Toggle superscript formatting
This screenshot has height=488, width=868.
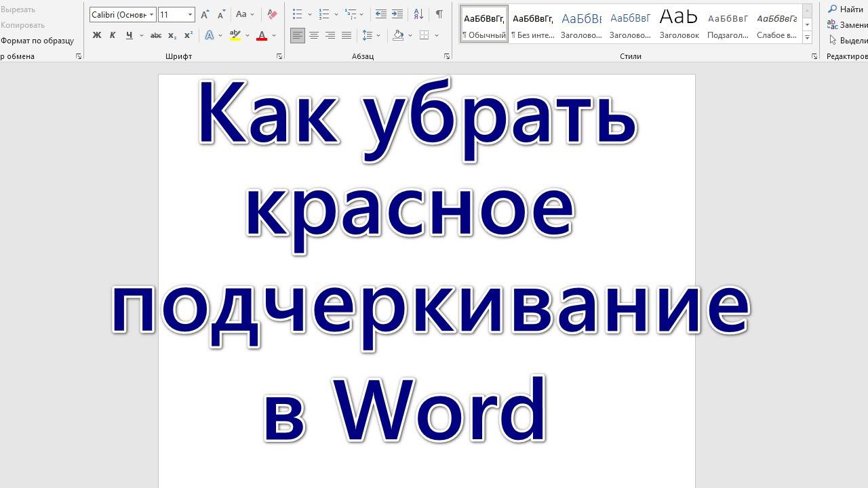pyautogui.click(x=189, y=35)
